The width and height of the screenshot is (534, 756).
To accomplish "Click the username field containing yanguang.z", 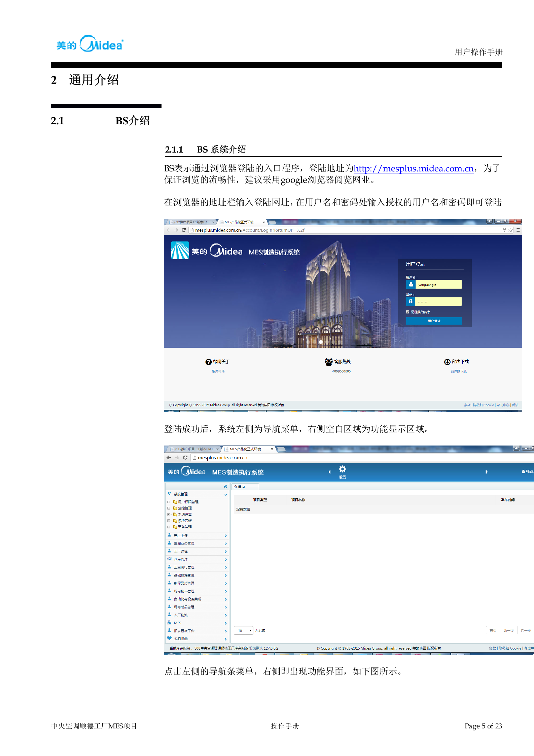I will (438, 285).
